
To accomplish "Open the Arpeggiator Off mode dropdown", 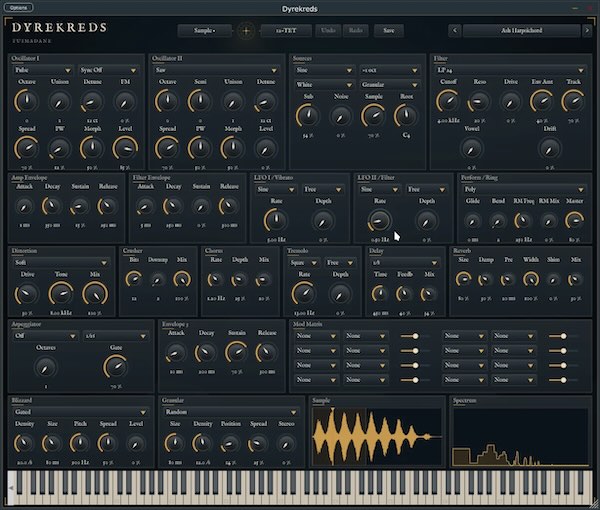I will click(x=45, y=336).
